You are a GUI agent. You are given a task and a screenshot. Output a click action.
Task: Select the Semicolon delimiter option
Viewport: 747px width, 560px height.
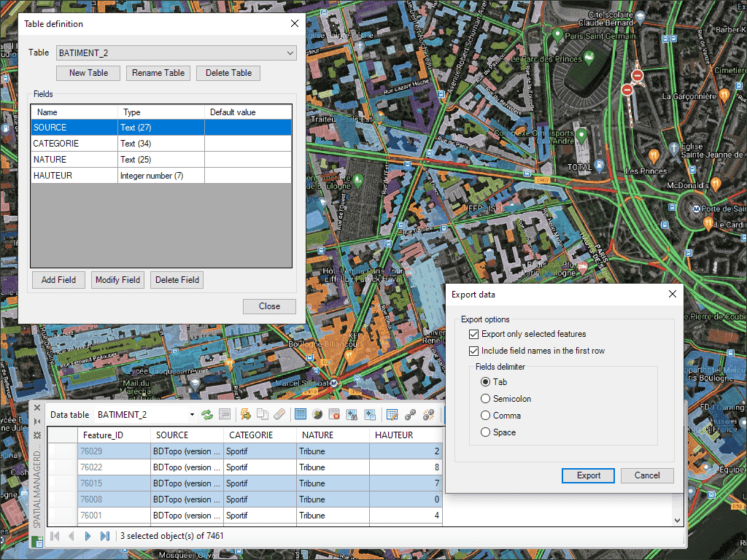pyautogui.click(x=486, y=399)
